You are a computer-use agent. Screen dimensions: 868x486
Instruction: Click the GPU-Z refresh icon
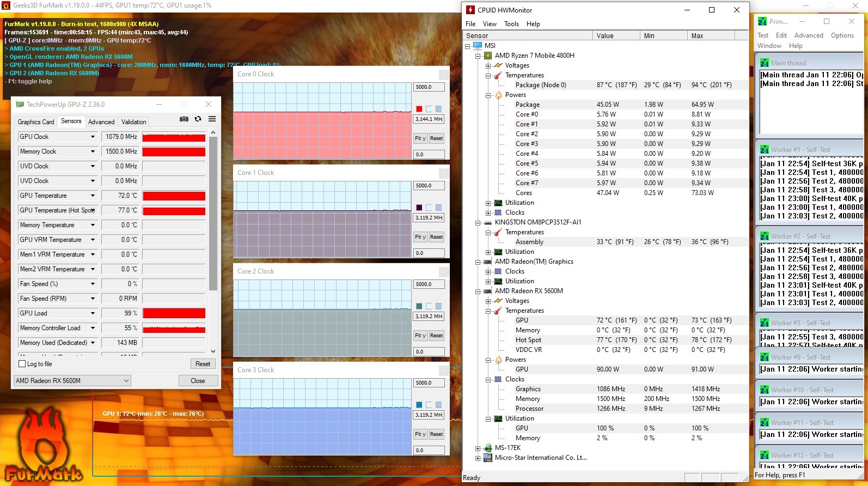coord(198,119)
